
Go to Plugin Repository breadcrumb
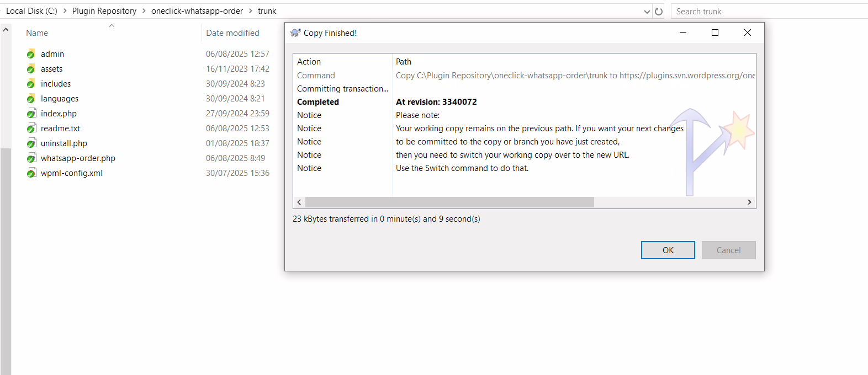point(104,11)
